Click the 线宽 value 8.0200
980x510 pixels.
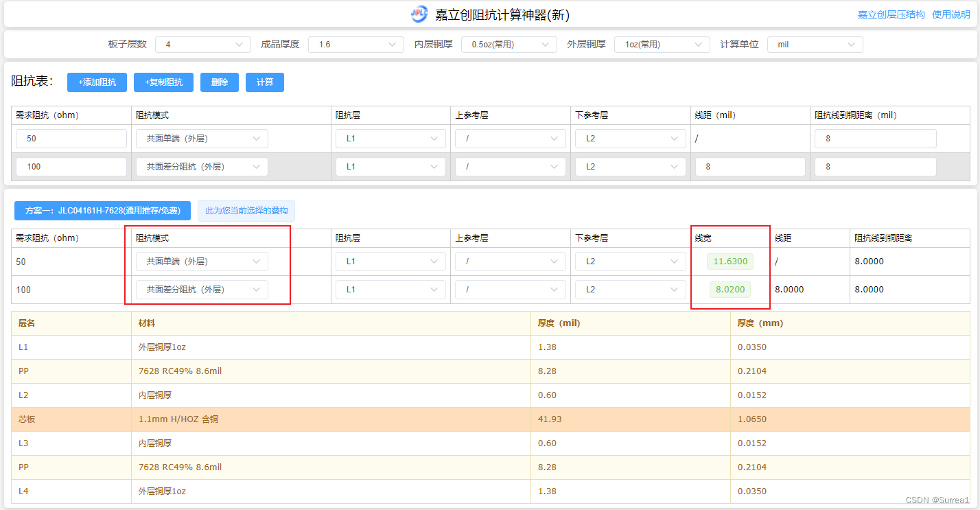tap(730, 290)
